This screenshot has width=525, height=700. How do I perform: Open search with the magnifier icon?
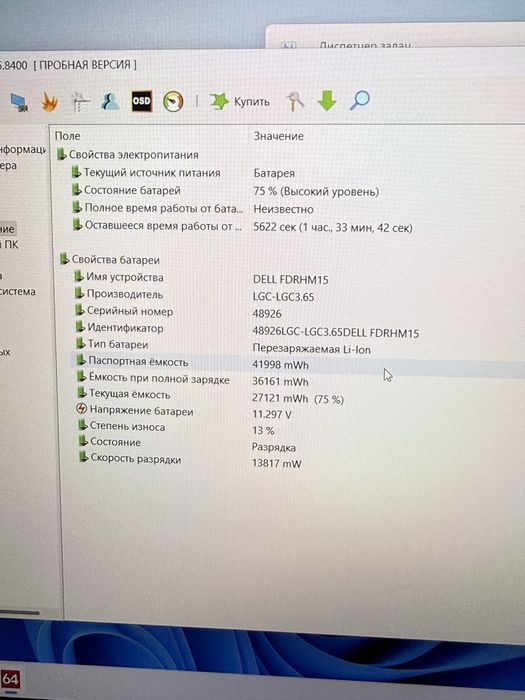tap(360, 100)
